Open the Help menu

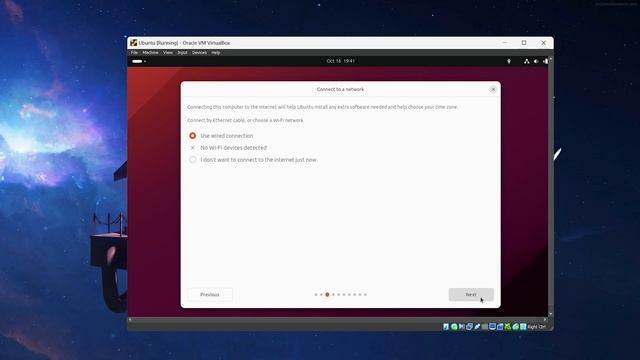point(216,53)
